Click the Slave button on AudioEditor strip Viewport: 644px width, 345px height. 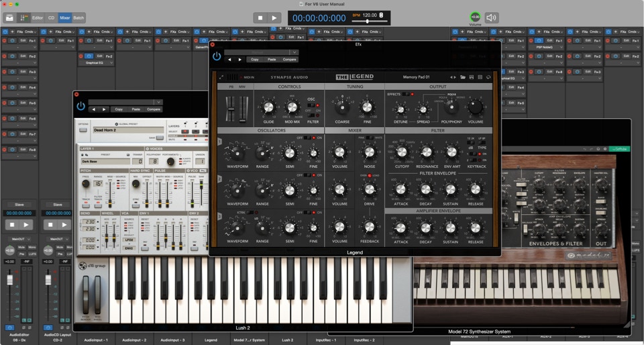pyautogui.click(x=19, y=204)
